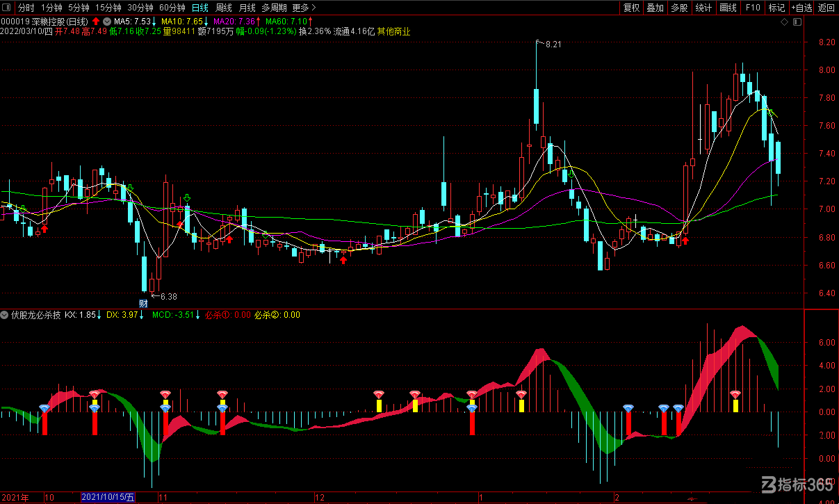Screen dimensions: 839x504
Task: Select the 60分钟 period tab
Action: pyautogui.click(x=172, y=8)
